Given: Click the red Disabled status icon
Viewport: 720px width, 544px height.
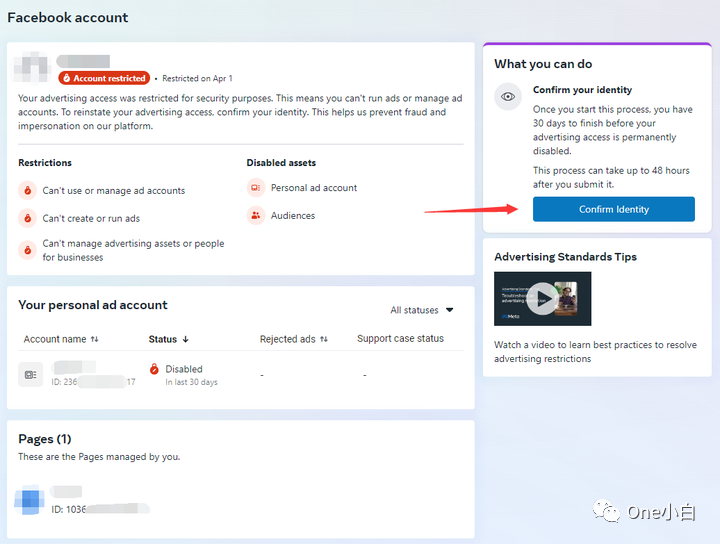Looking at the screenshot, I should click(154, 369).
